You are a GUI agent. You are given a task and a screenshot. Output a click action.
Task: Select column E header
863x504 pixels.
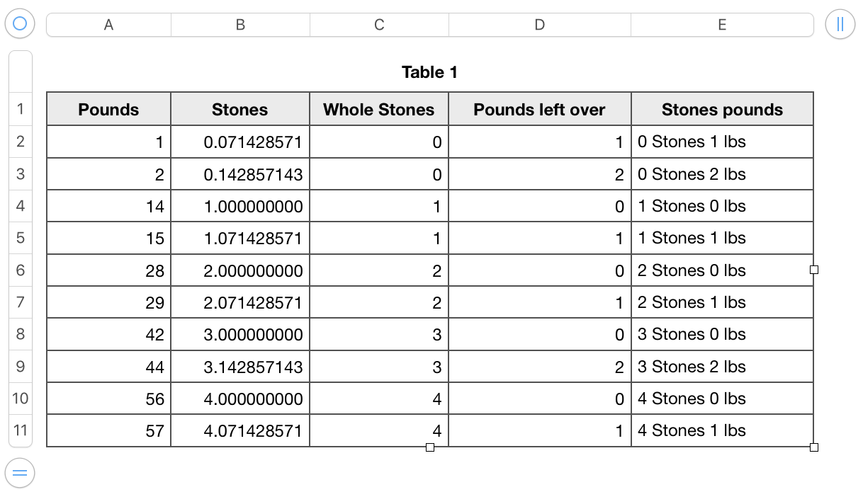(722, 25)
